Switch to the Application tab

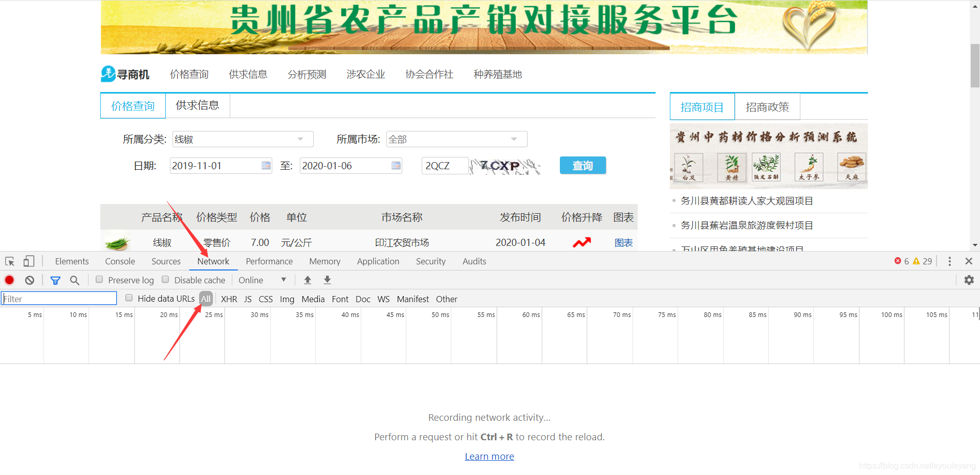click(378, 261)
